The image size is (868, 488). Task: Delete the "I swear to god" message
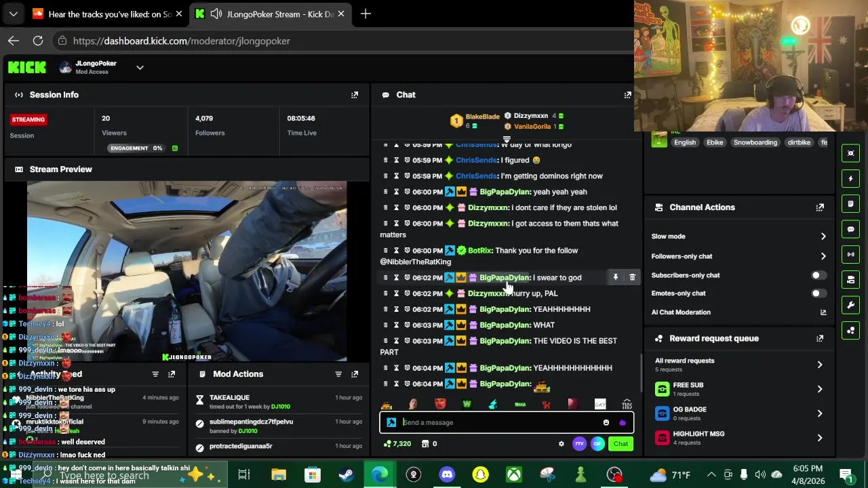(x=632, y=277)
